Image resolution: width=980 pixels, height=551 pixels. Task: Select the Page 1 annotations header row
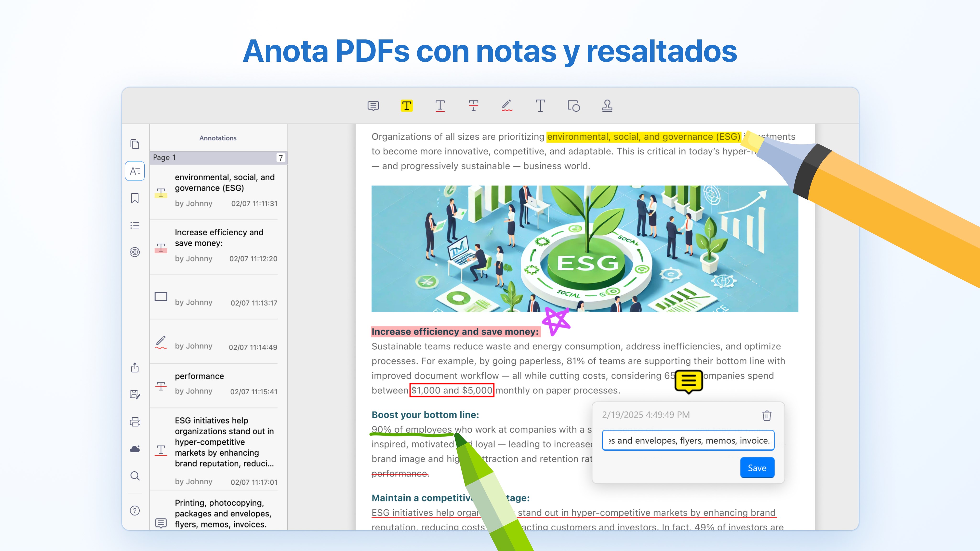click(218, 158)
